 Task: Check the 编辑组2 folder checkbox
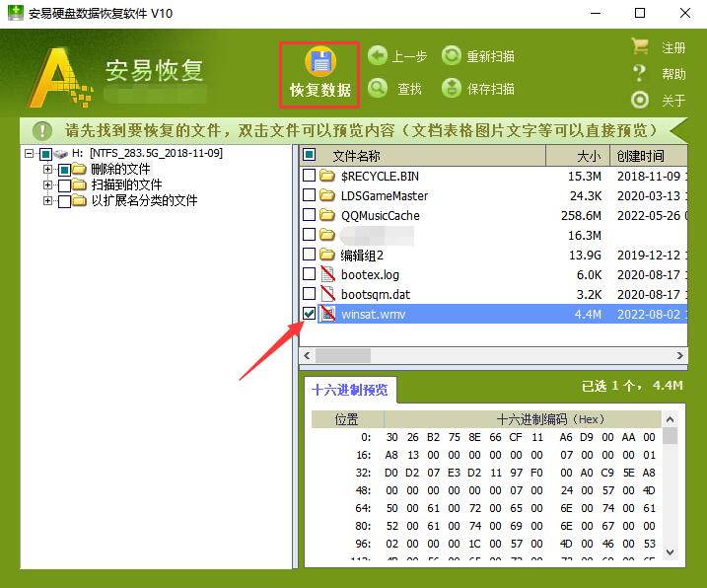point(309,255)
